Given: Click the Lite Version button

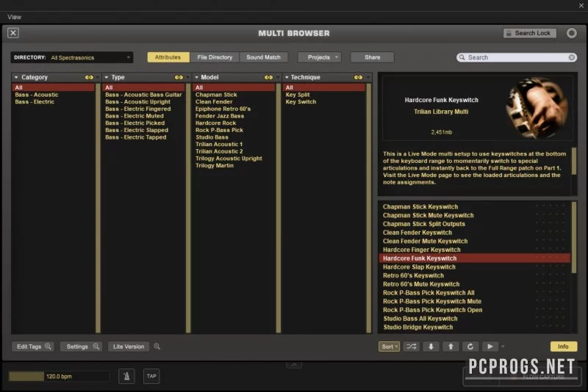Looking at the screenshot, I should click(x=129, y=346).
